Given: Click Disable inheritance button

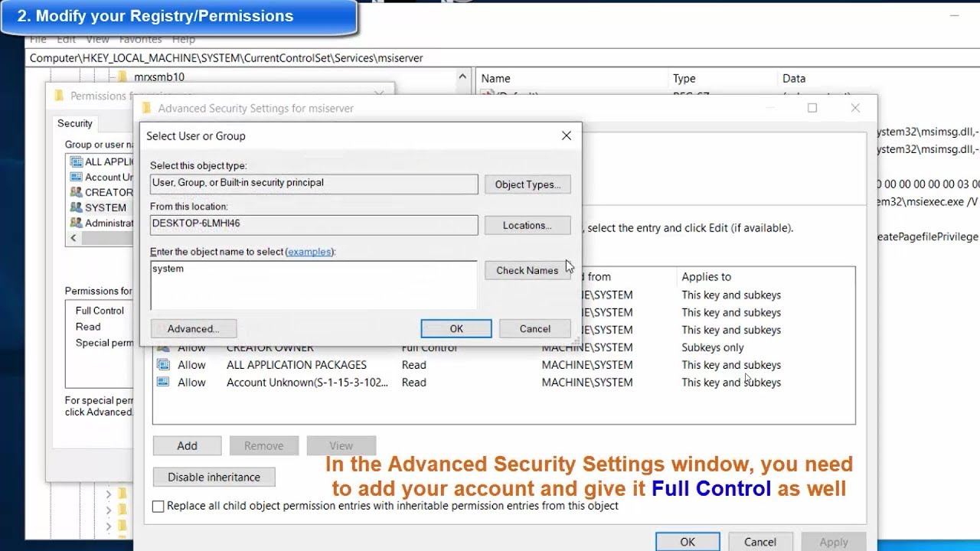Looking at the screenshot, I should point(214,477).
